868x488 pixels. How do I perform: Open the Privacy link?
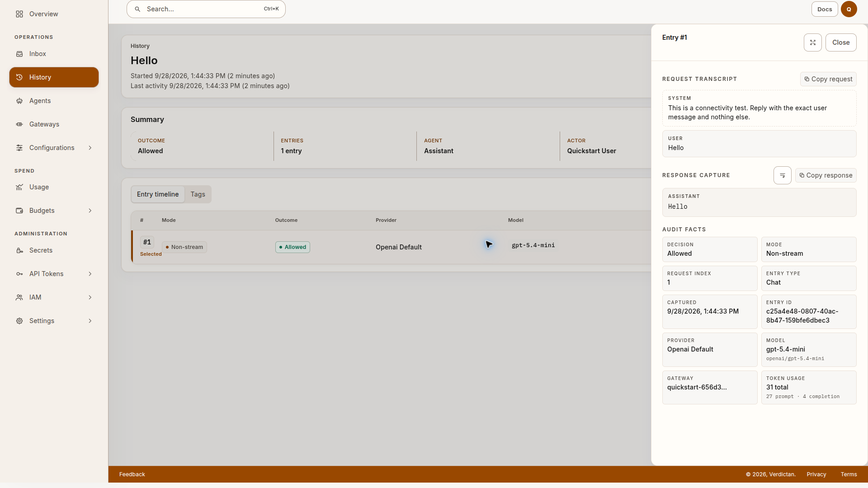[x=816, y=474]
